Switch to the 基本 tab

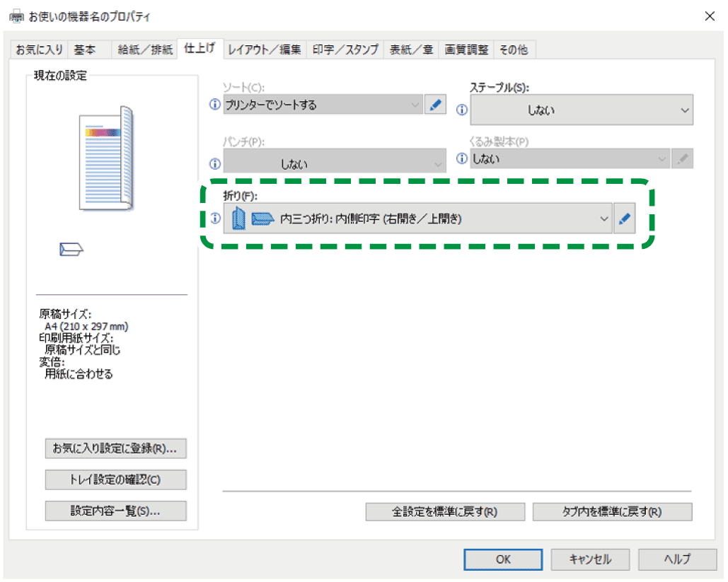(x=86, y=50)
